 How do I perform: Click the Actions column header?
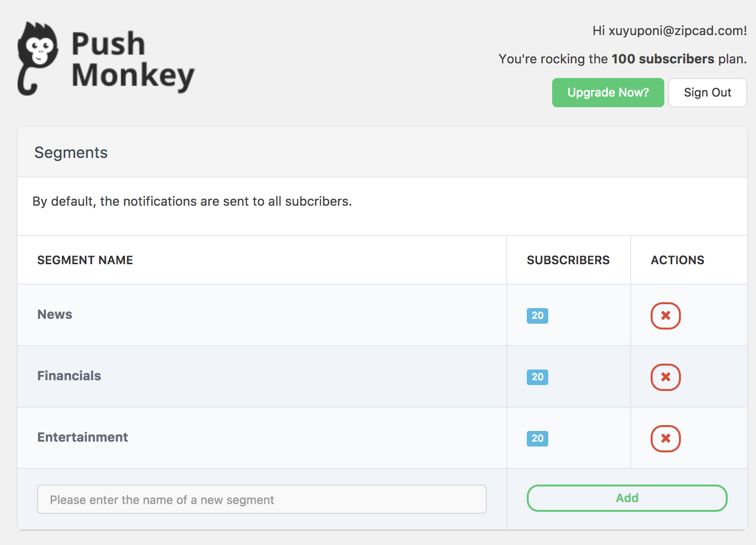(x=677, y=260)
